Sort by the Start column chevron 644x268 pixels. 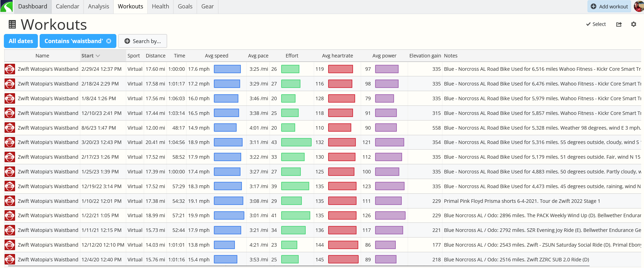pyautogui.click(x=98, y=56)
